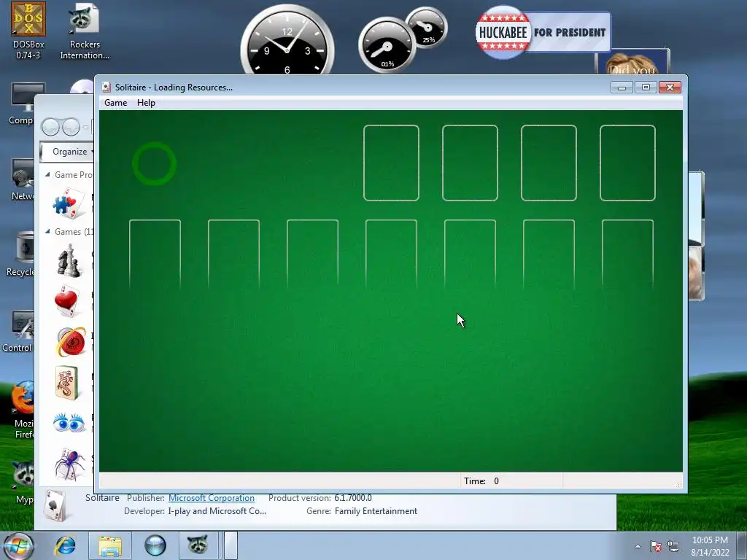Open the DOSBox 0.74-3 desktop shortcut
The height and width of the screenshot is (560, 747).
(28, 31)
